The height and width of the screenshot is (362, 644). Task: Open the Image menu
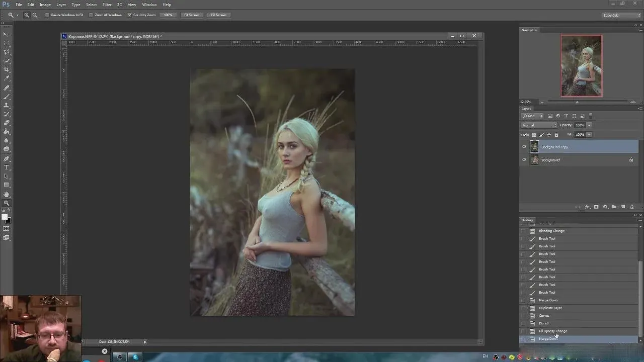pyautogui.click(x=45, y=5)
